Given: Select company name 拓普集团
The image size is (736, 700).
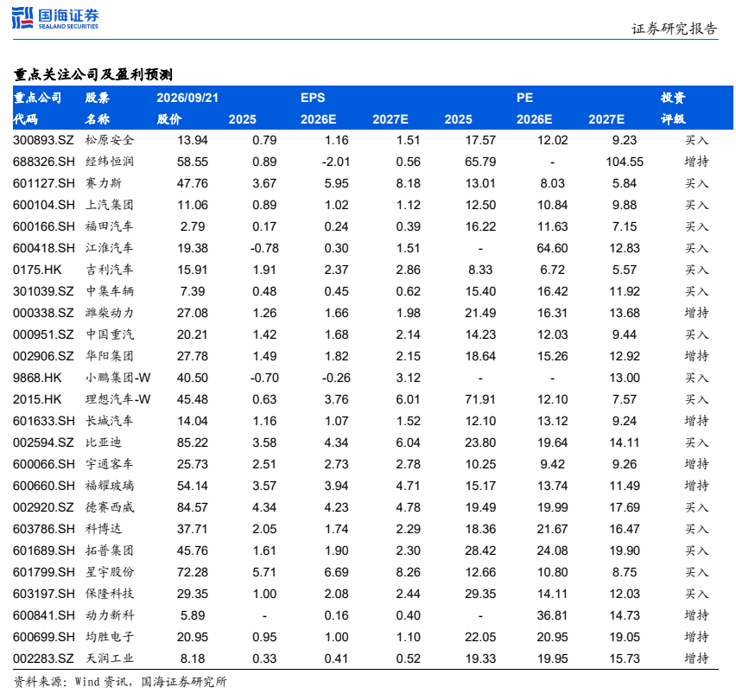Looking at the screenshot, I should (x=110, y=550).
